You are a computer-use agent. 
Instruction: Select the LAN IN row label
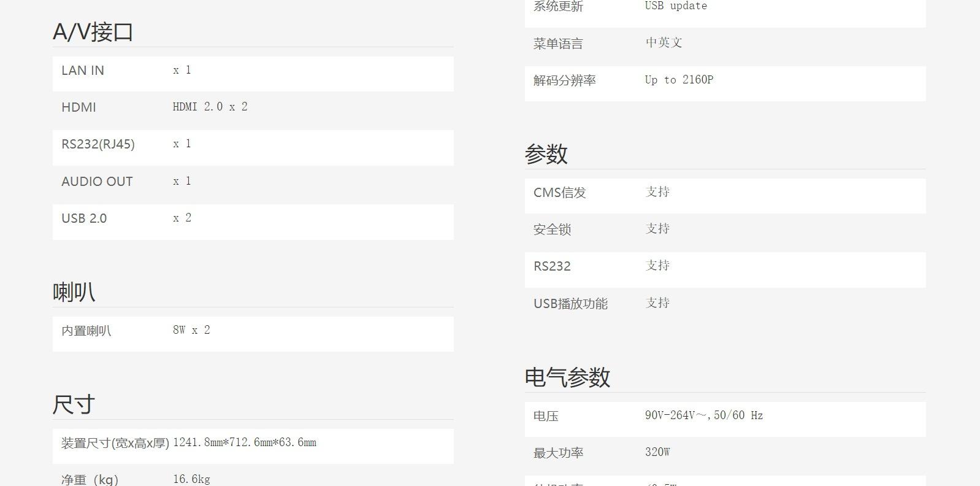83,71
